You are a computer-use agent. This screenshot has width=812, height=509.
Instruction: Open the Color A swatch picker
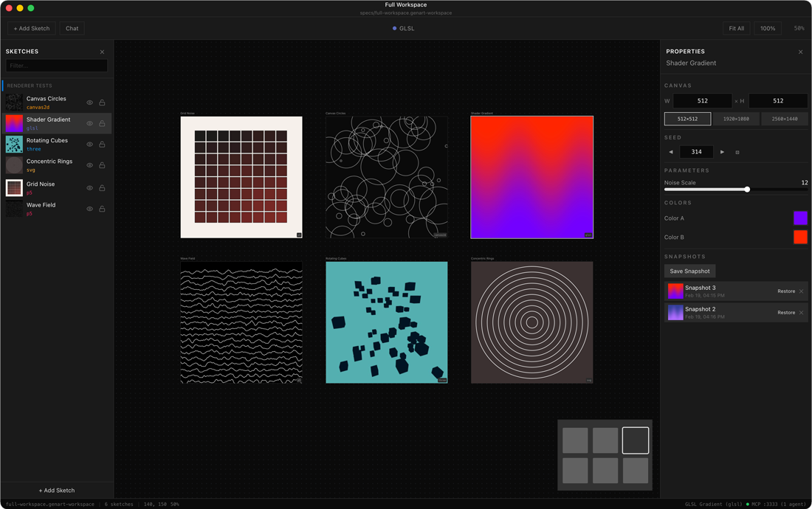tap(800, 218)
